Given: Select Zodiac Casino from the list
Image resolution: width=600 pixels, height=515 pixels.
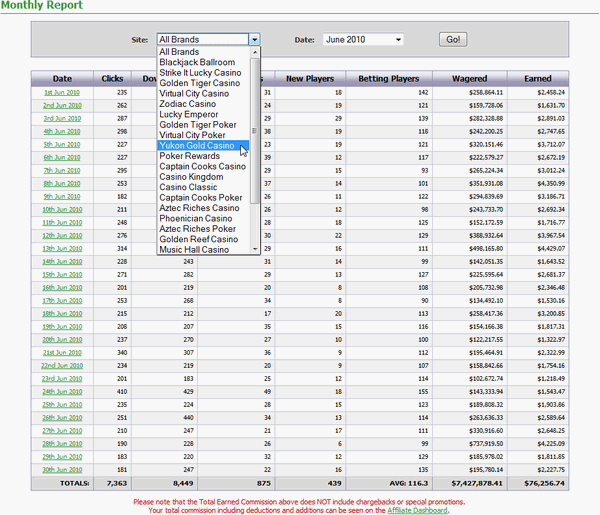Looking at the screenshot, I should [x=203, y=104].
